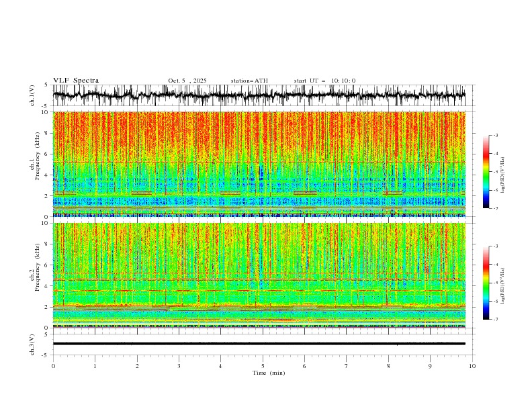Click the "-3" tick on ch.2 colorbar
The height and width of the screenshot is (411, 532).
tap(495, 246)
